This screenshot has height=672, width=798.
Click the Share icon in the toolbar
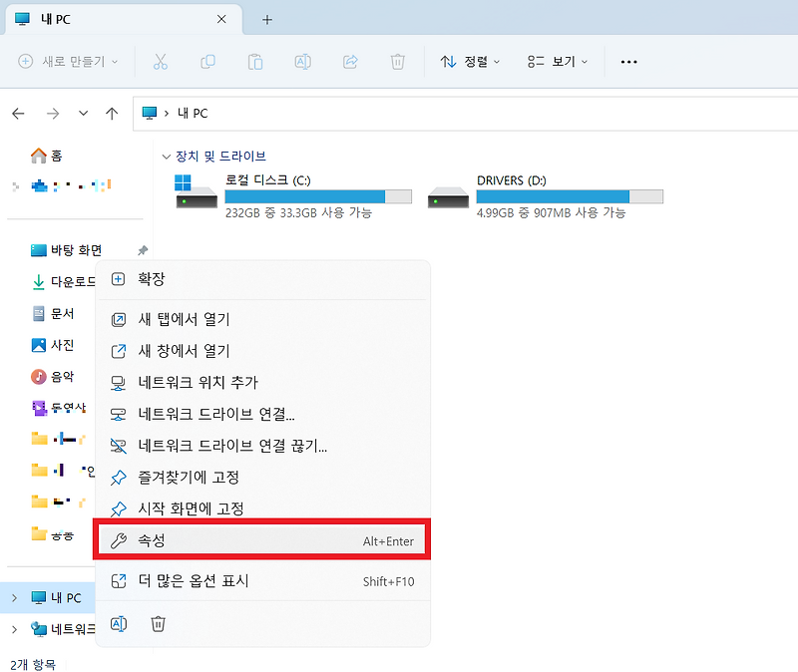coord(350,61)
